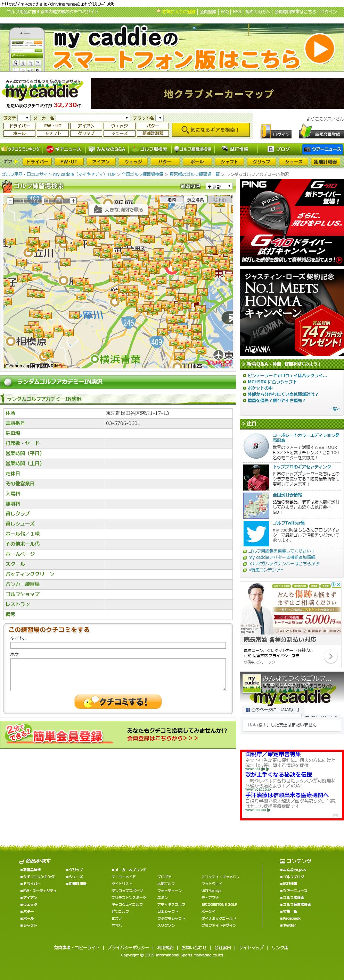
Task: Click the 気になるギアを検索! search button
Action: pyautogui.click(x=211, y=130)
